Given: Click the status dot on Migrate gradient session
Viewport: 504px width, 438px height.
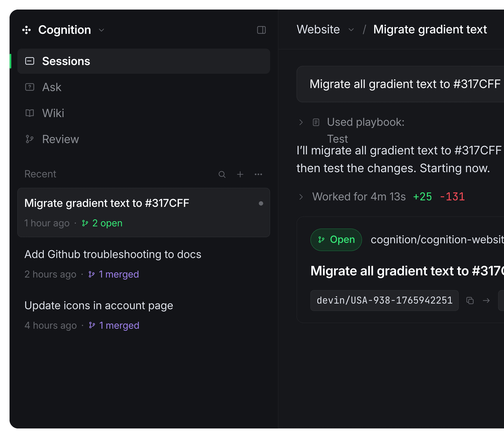Looking at the screenshot, I should 261,203.
